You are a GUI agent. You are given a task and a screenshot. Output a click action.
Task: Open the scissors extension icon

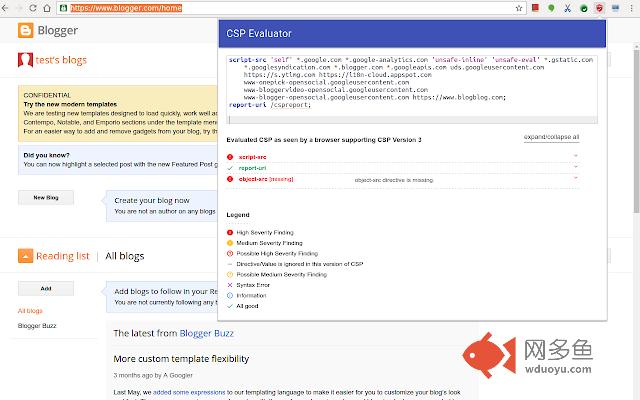pyautogui.click(x=567, y=8)
